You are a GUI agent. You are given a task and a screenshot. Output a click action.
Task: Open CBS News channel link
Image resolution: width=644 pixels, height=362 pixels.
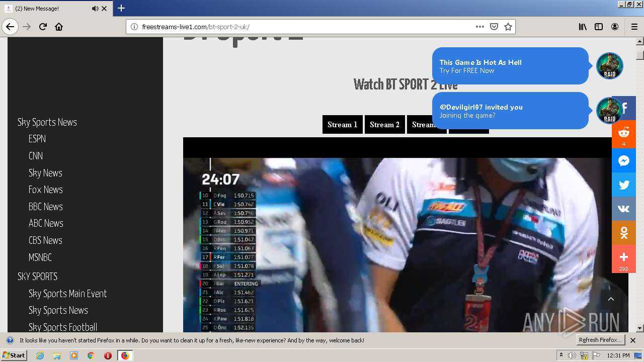pos(45,240)
